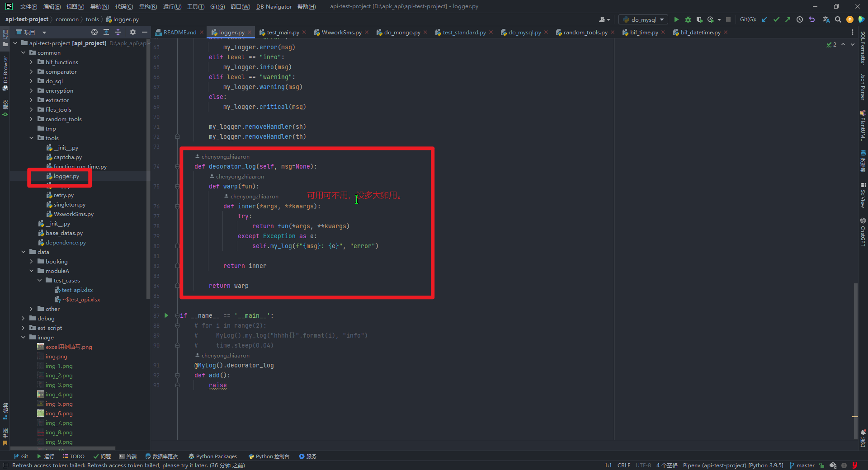Start debugging with the green bug icon
868x470 pixels.
pos(688,19)
